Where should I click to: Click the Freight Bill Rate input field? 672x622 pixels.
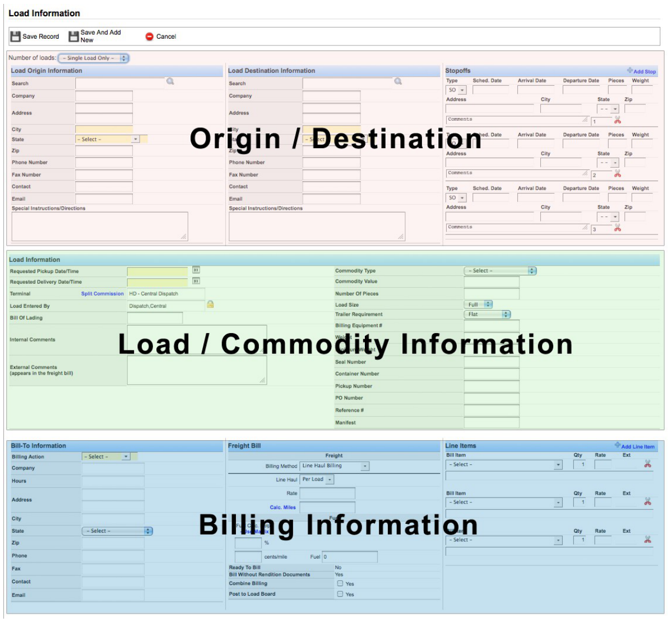pyautogui.click(x=327, y=494)
